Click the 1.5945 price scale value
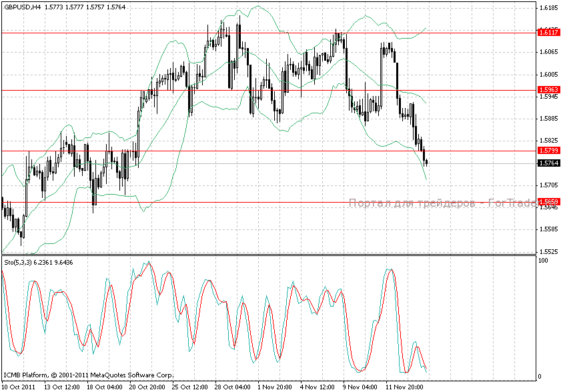 549,97
